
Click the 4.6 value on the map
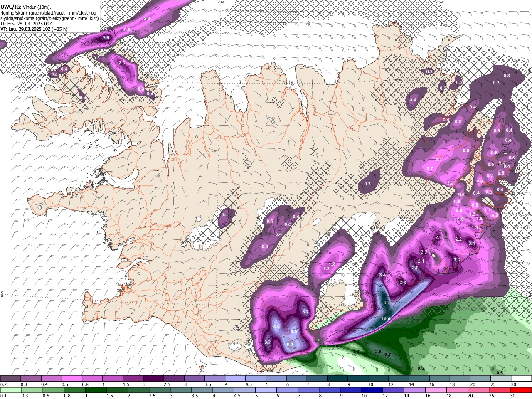(276, 327)
